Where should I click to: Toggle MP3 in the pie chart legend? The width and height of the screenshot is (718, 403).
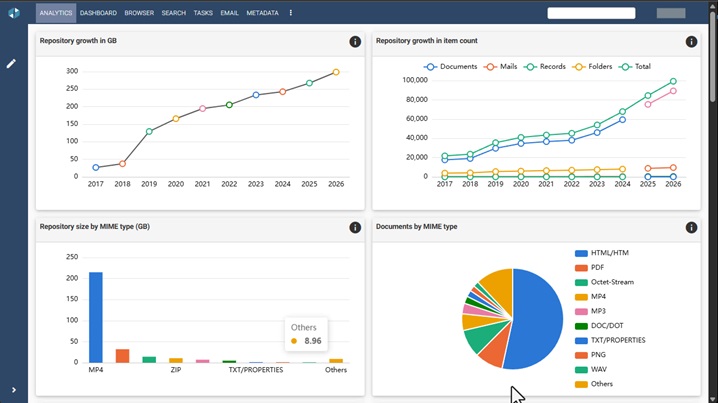(x=590, y=311)
